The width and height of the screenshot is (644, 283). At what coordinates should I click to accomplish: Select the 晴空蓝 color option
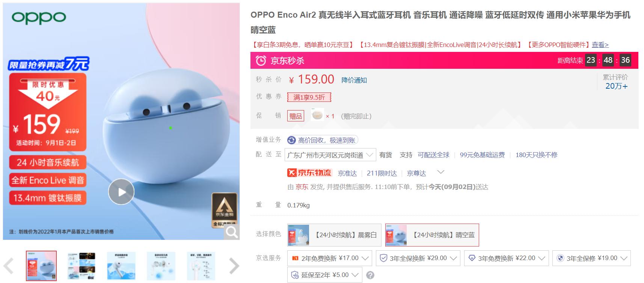click(432, 235)
